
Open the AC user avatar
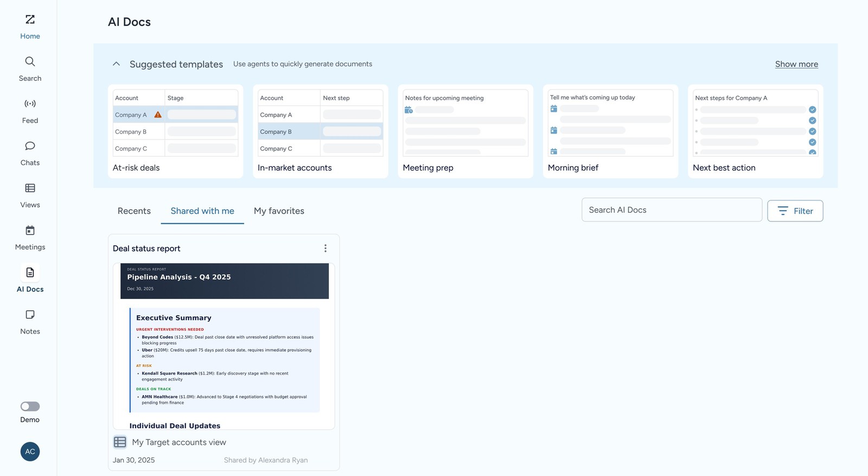coord(30,452)
